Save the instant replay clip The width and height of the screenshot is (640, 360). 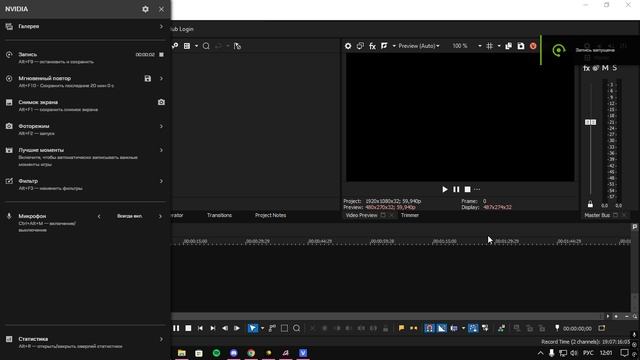point(148,78)
